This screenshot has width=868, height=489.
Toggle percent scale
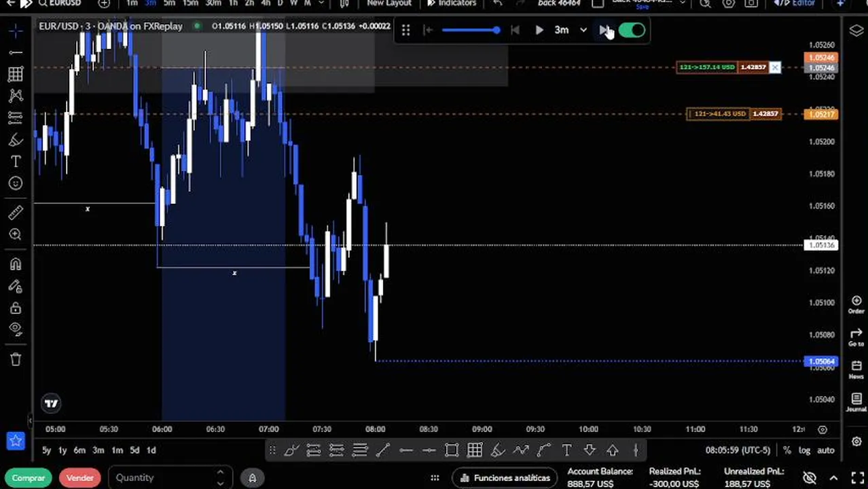pos(786,450)
